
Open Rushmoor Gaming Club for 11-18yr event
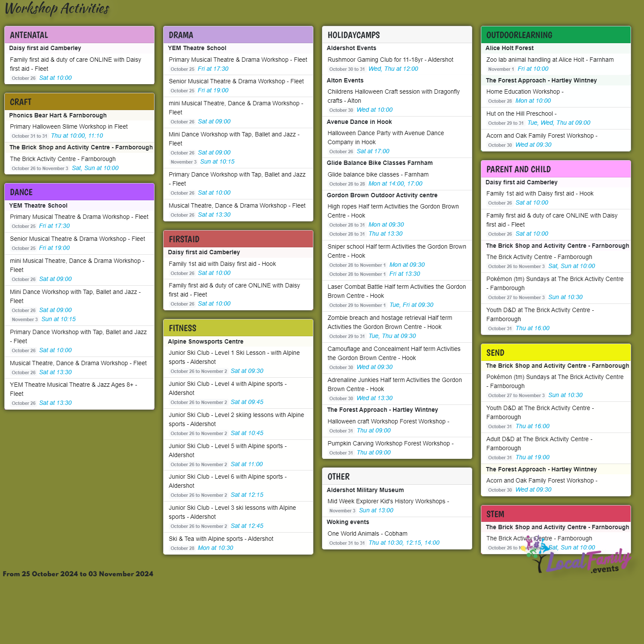coord(391,60)
